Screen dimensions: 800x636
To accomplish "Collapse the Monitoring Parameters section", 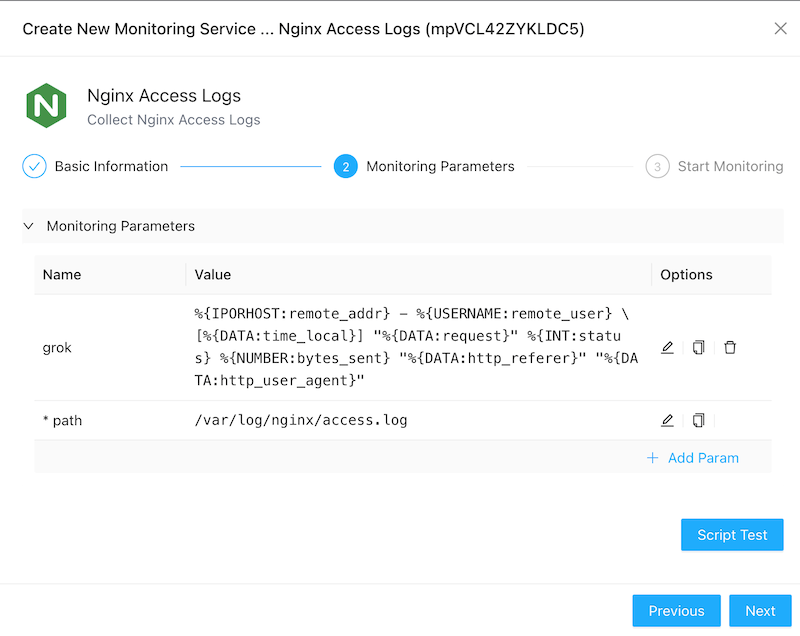I will click(28, 226).
